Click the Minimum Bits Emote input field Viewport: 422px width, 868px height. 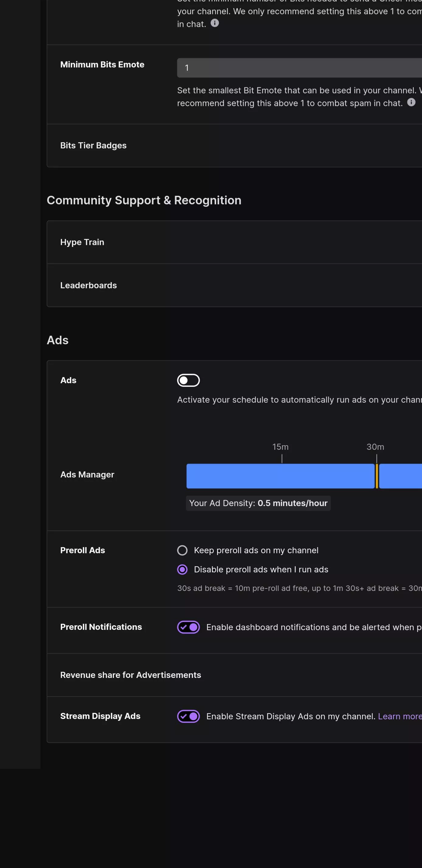tap(299, 68)
